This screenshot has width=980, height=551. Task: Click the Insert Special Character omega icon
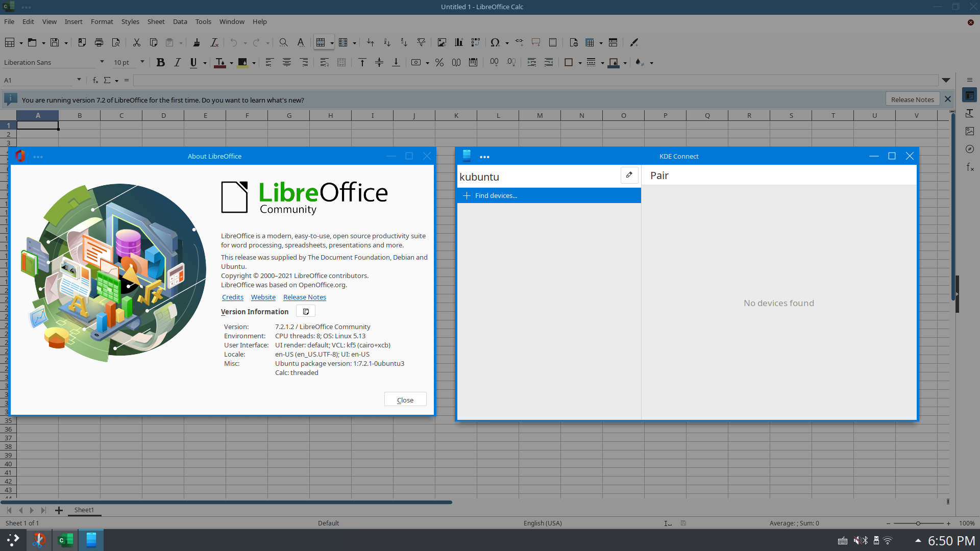(495, 43)
